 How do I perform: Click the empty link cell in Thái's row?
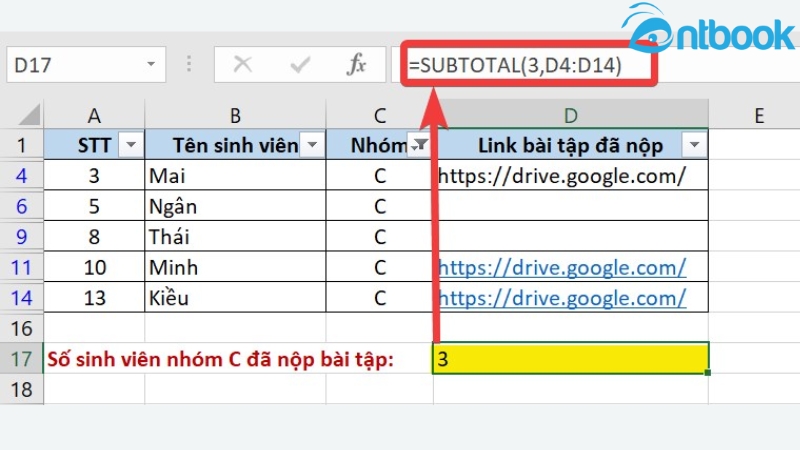pos(571,236)
